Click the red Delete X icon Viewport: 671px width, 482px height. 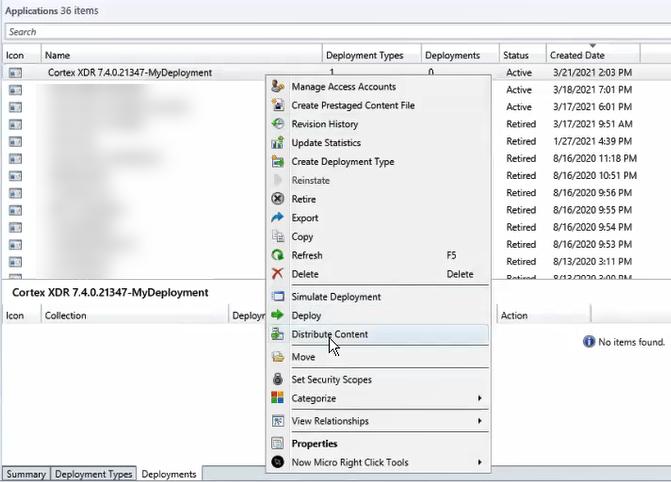pyautogui.click(x=277, y=274)
